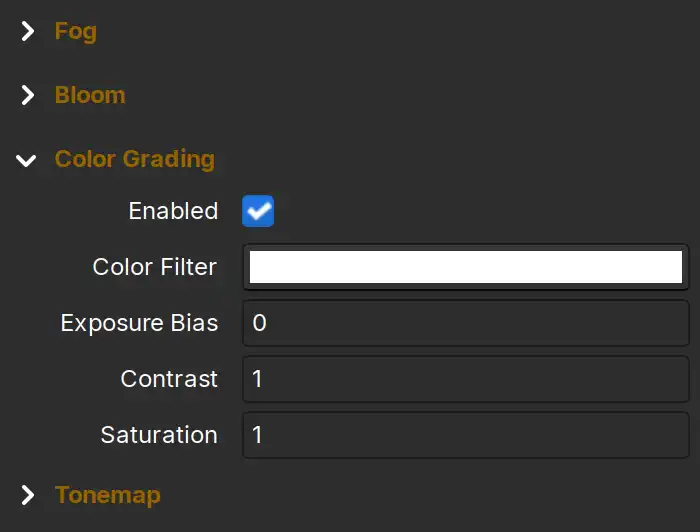The image size is (700, 532).
Task: Expand the Fog section chevron
Action: point(28,31)
